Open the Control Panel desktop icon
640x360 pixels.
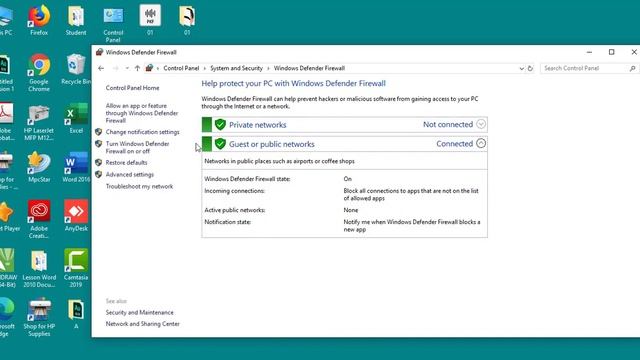coord(113,24)
